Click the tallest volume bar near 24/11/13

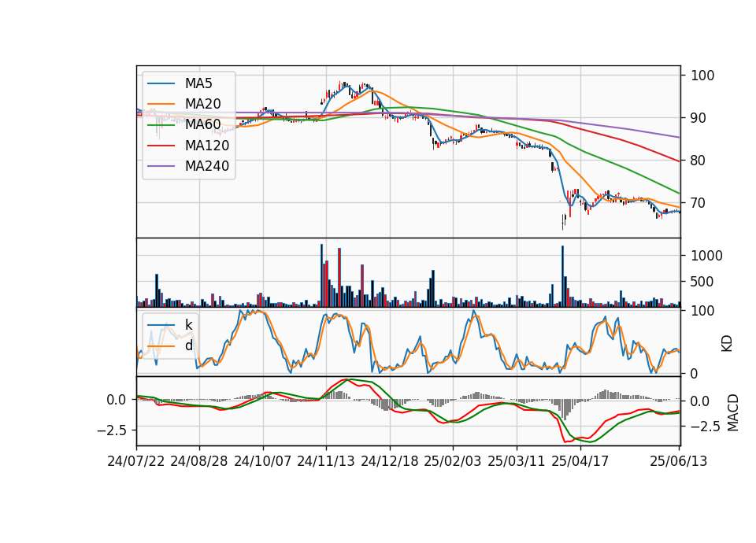pyautogui.click(x=321, y=275)
